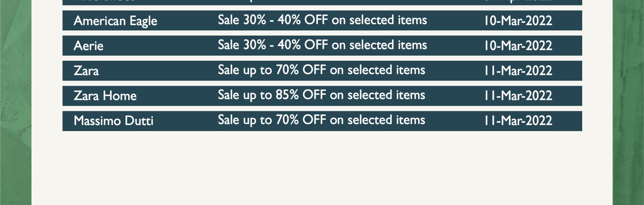
Task: Click Zara's Sale up to 70% OFF text
Action: click(272, 70)
